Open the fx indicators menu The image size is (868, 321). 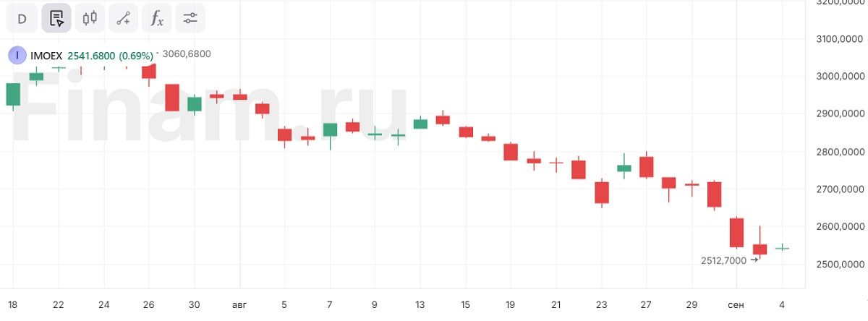pyautogui.click(x=157, y=19)
